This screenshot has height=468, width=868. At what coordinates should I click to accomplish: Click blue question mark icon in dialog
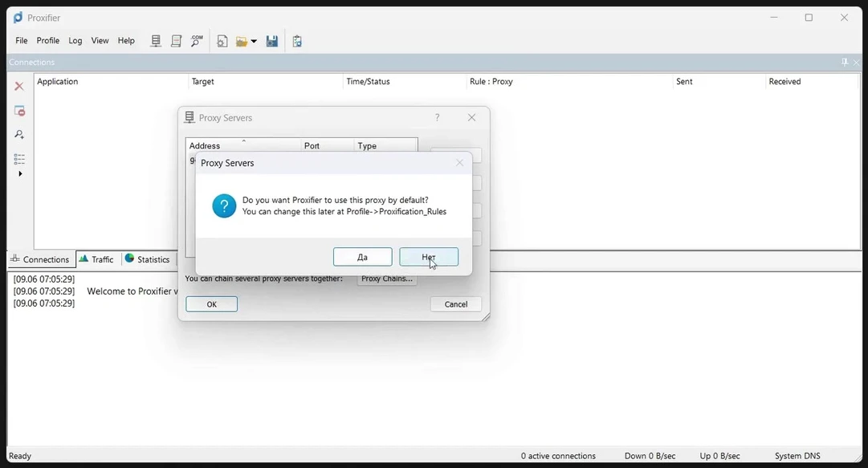pos(224,206)
